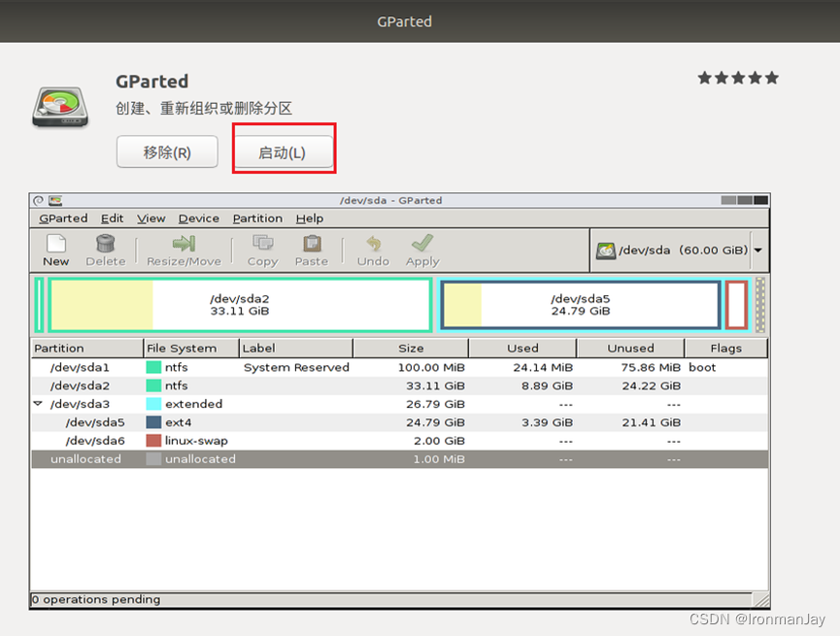Open the /dev/sda device dropdown

coord(758,251)
